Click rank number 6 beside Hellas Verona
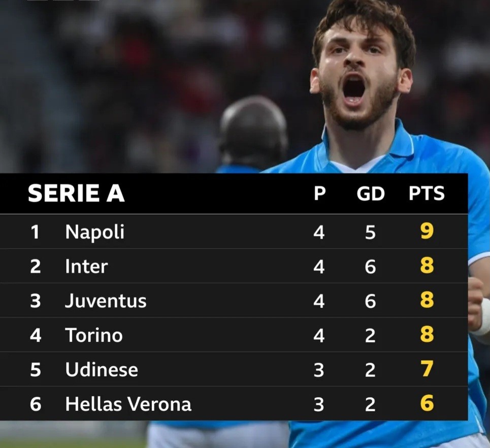This screenshot has height=448, width=490. (35, 404)
